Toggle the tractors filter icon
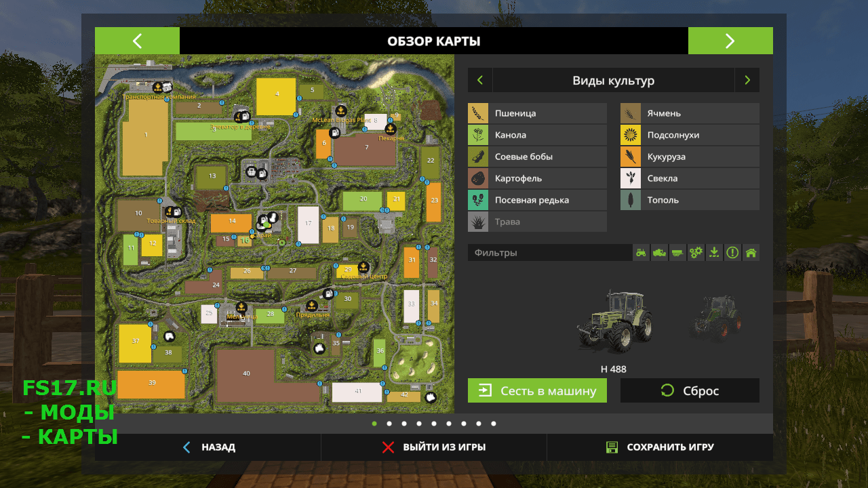 coord(641,253)
